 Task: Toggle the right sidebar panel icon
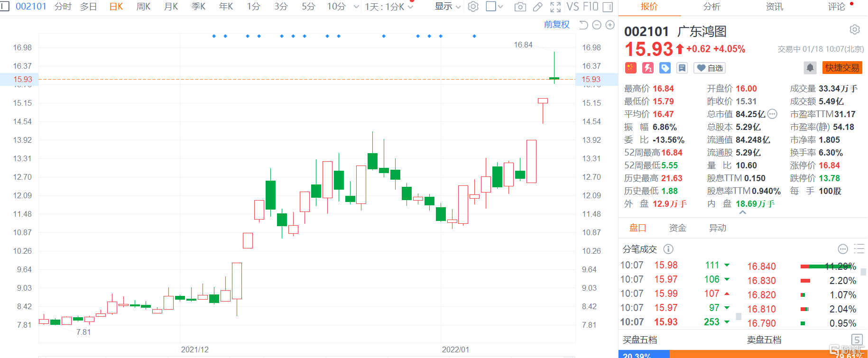coord(608,7)
